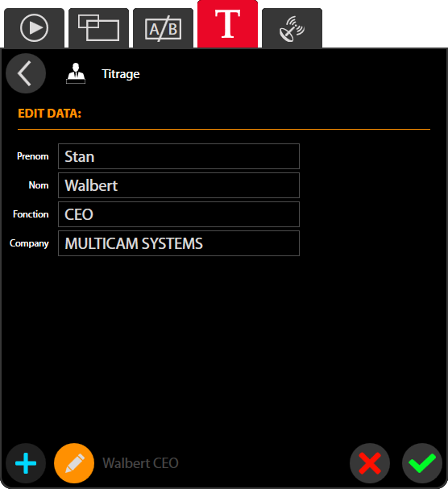Click the Company field label
The width and height of the screenshot is (448, 489).
click(29, 243)
